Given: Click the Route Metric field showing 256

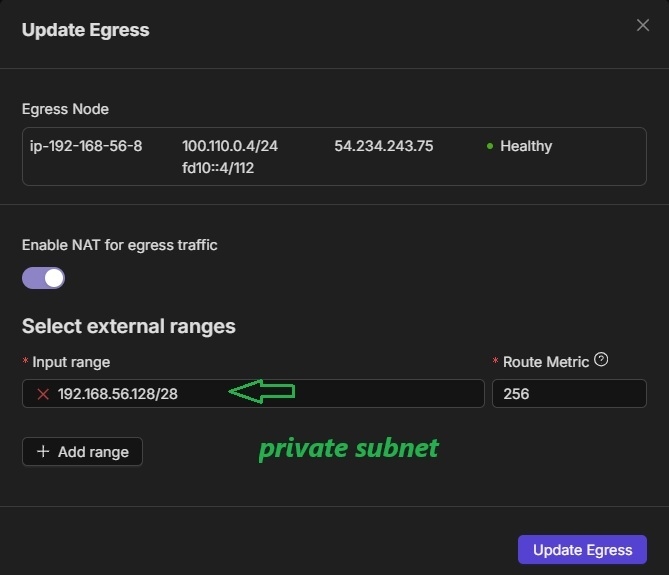Looking at the screenshot, I should click(569, 394).
